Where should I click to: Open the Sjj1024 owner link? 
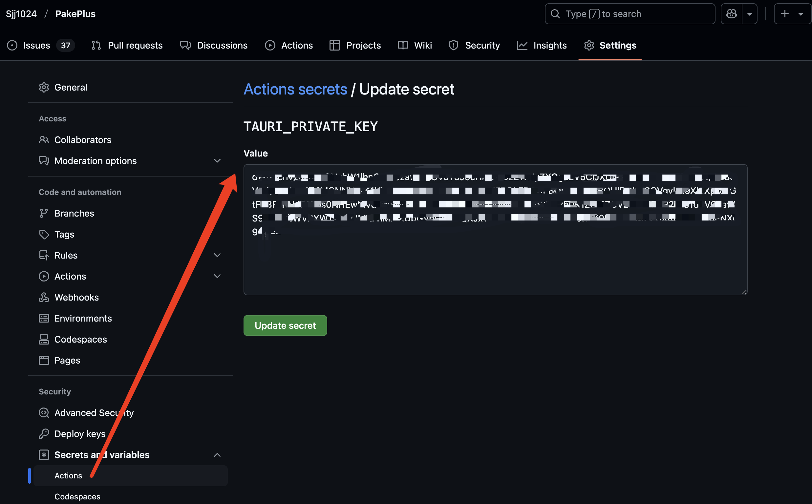(21, 14)
